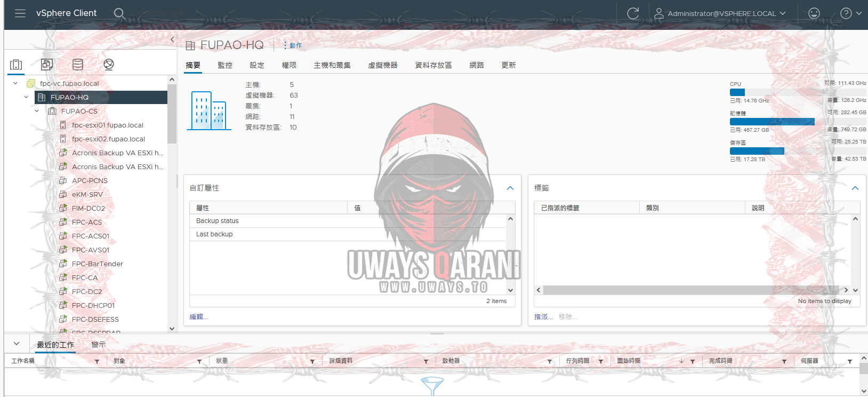Click the 指派... link

pos(543,316)
